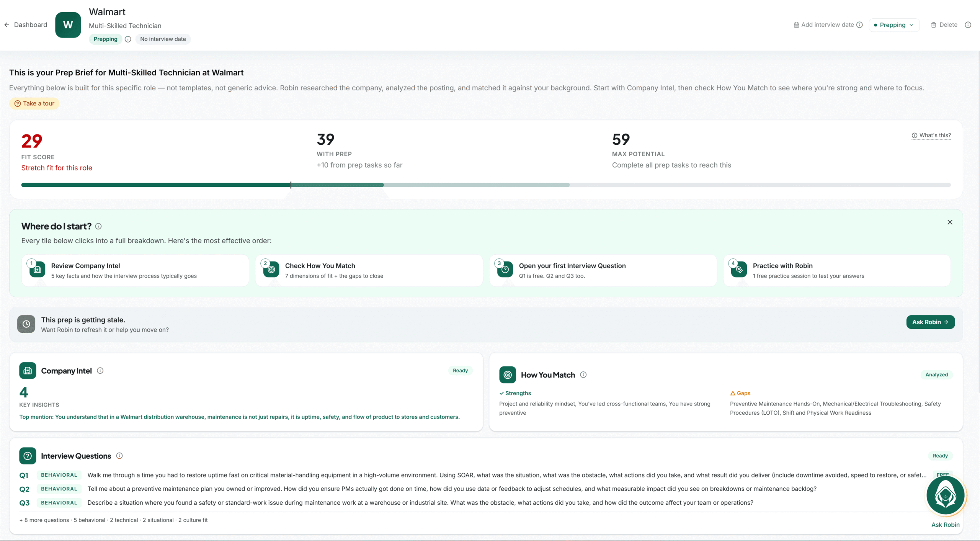Click the Take a tour pill
This screenshot has height=541, width=980.
coord(34,103)
